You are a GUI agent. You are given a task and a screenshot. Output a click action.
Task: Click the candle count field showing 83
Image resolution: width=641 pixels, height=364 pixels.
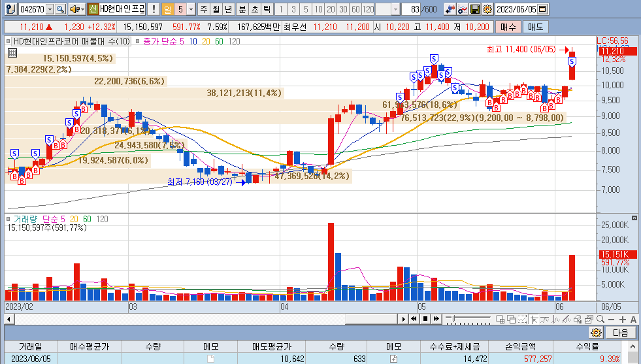point(411,9)
